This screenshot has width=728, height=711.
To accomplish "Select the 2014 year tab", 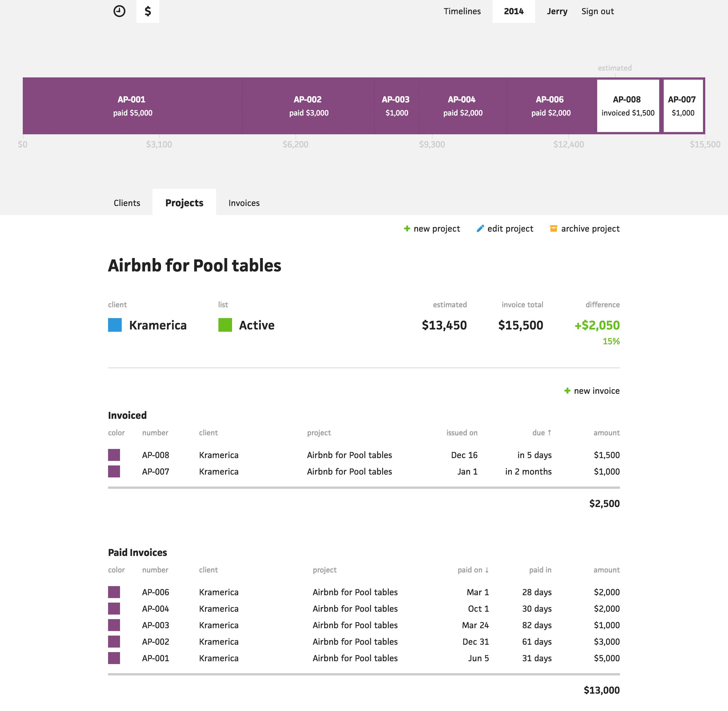I will pos(514,11).
